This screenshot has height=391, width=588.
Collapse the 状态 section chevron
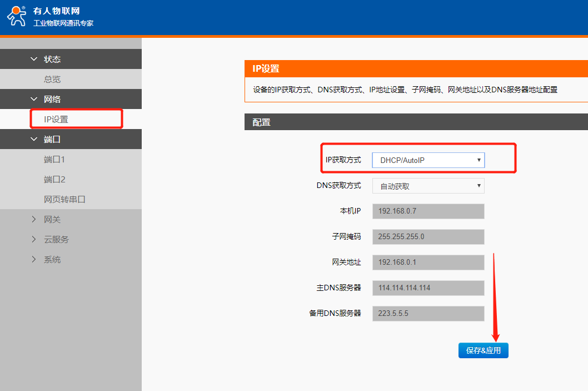click(x=34, y=59)
